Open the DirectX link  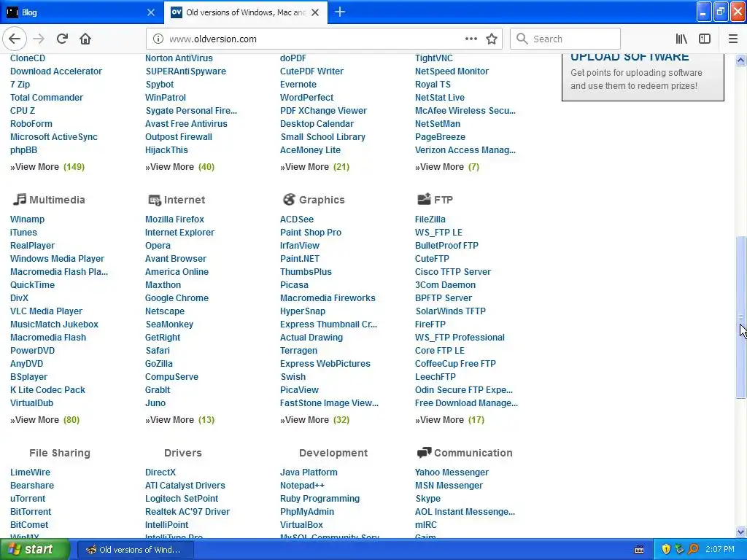point(160,472)
